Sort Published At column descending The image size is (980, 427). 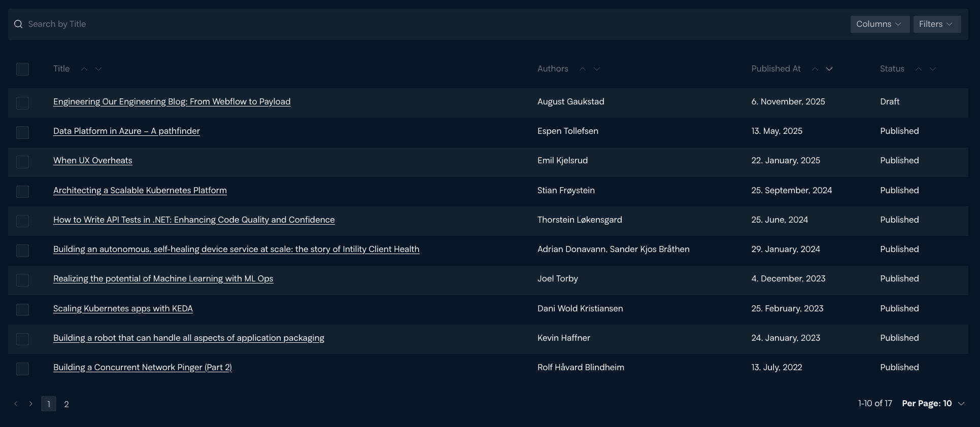829,69
